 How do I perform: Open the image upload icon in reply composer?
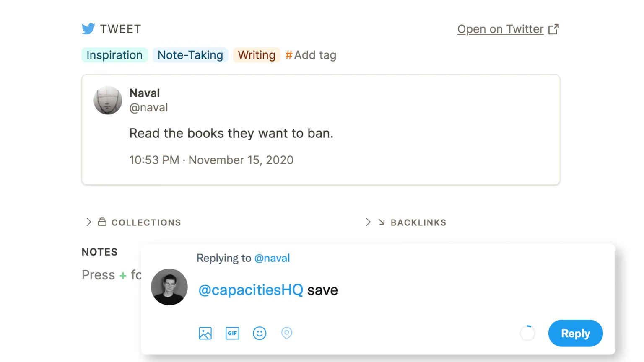point(205,333)
